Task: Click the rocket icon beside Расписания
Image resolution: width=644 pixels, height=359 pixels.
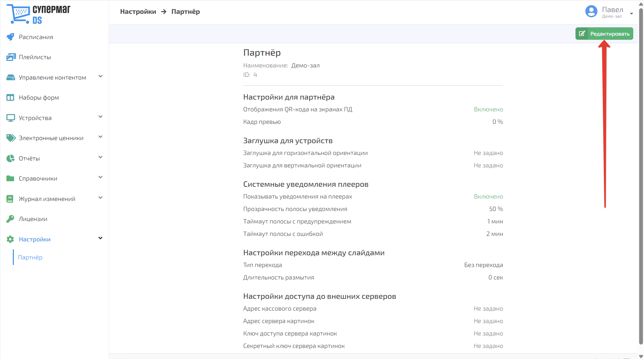Action: click(x=11, y=37)
